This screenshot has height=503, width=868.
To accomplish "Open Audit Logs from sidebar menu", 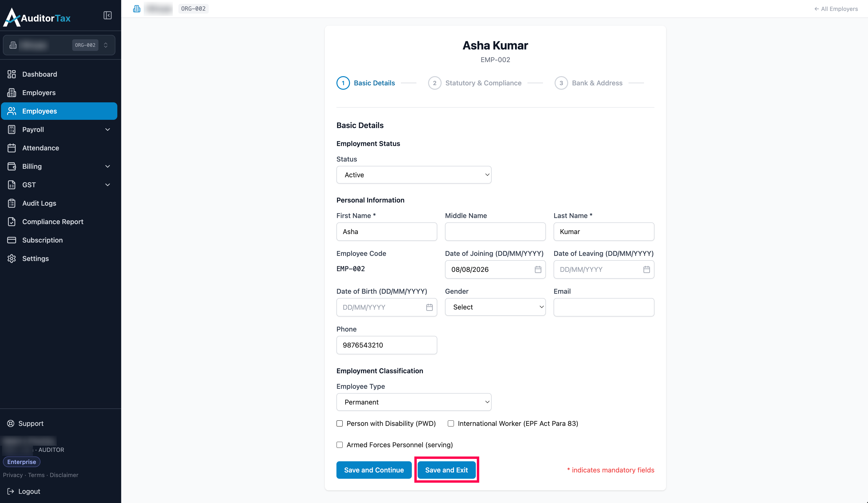I will (59, 203).
